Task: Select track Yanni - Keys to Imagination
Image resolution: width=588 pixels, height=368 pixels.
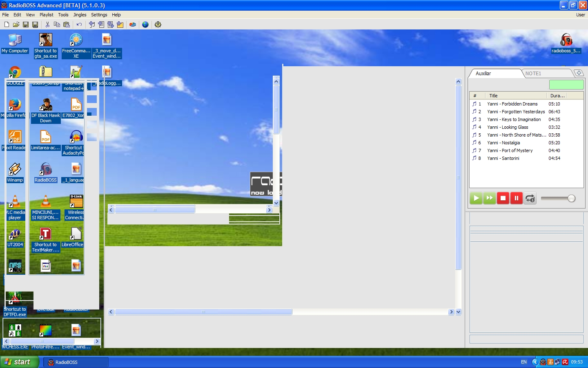Action: click(526, 119)
